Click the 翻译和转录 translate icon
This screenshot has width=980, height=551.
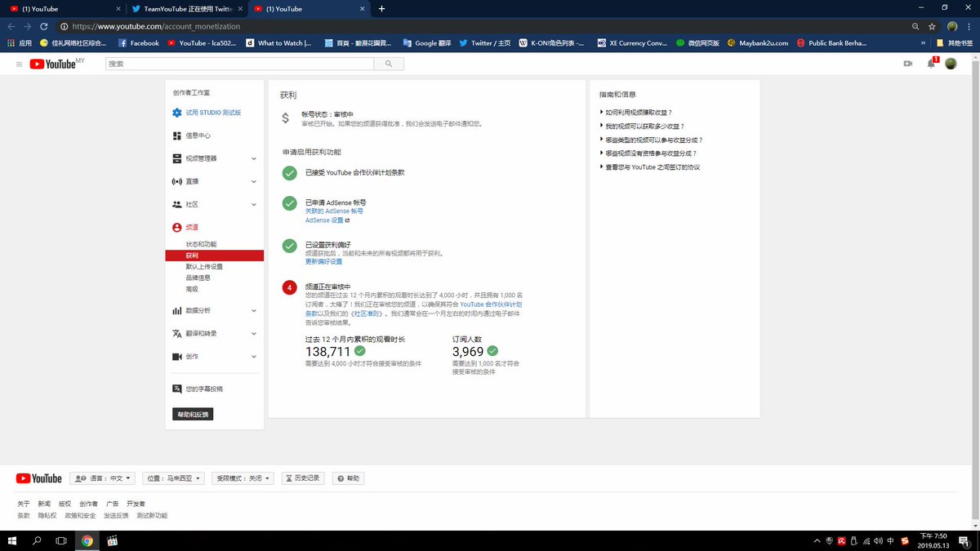[x=177, y=333]
